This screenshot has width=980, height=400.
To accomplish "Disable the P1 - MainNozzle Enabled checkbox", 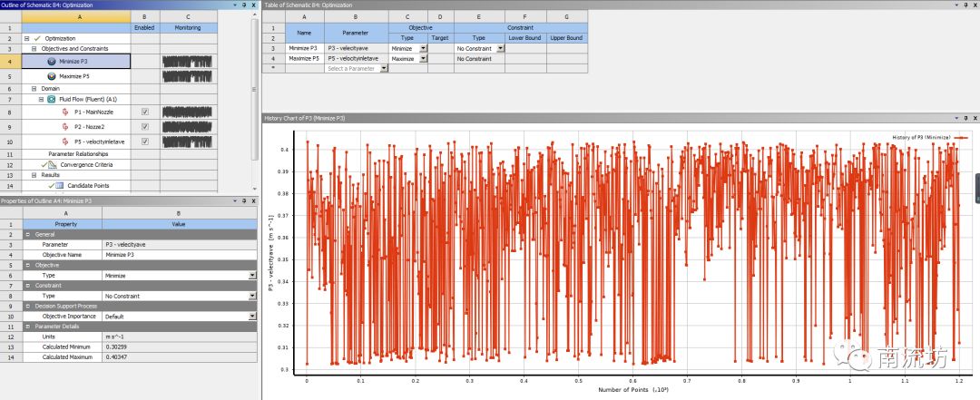I will [145, 112].
